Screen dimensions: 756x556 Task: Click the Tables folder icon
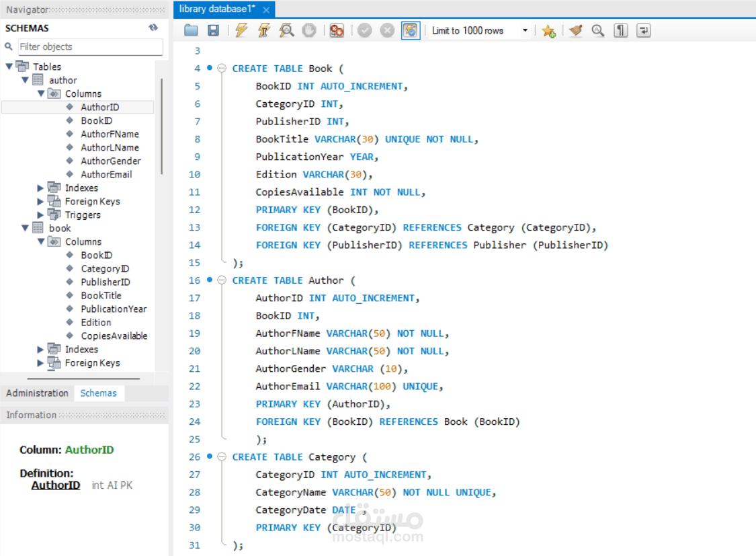(22, 66)
